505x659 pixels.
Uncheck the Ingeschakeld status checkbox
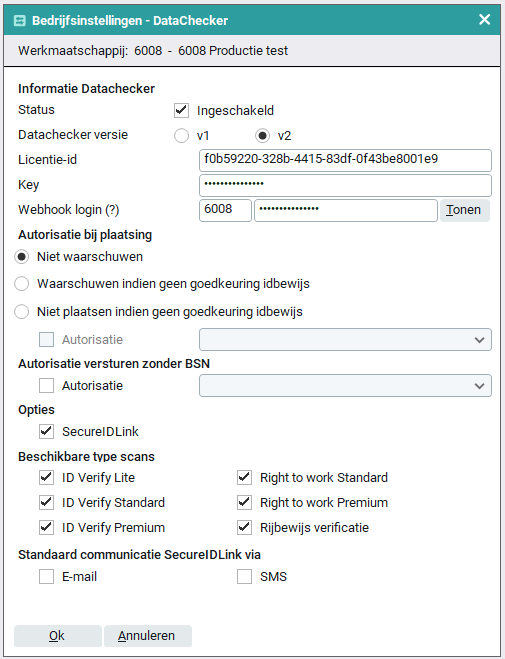[x=181, y=111]
